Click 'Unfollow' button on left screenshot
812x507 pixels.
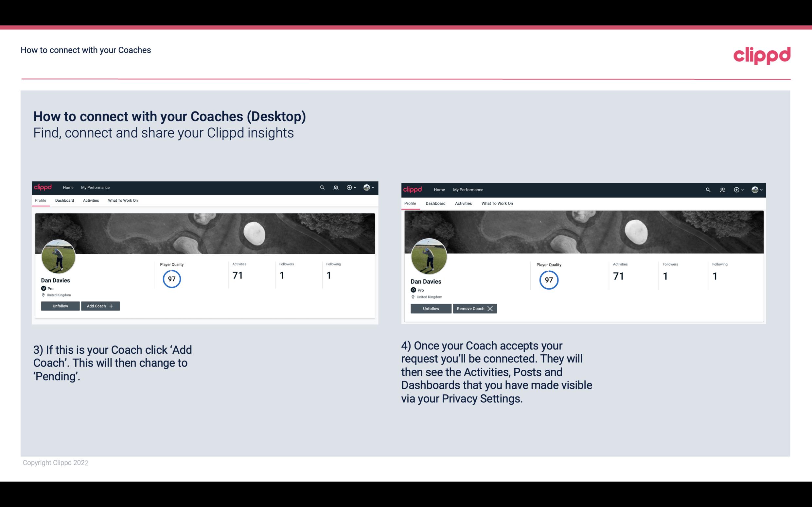coord(61,306)
